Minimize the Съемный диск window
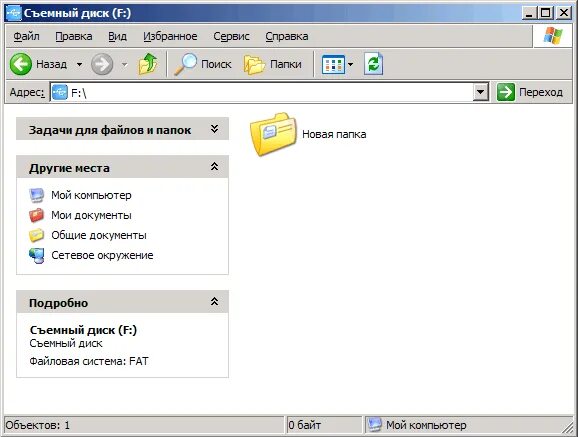 [529, 13]
